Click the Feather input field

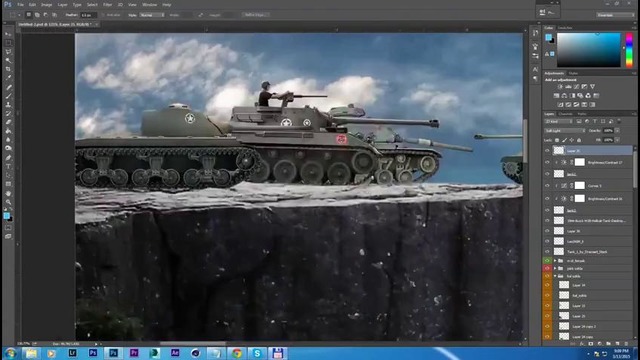click(x=88, y=15)
